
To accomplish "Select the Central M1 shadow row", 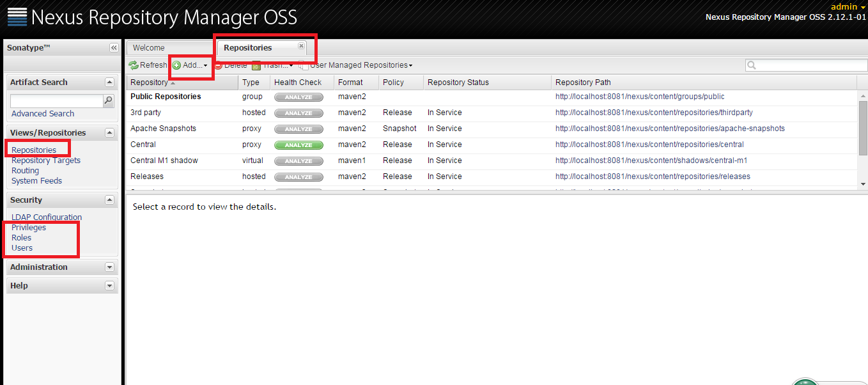I will click(492, 161).
